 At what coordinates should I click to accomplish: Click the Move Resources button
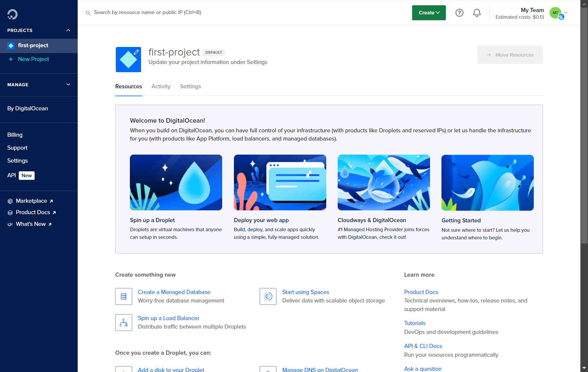tap(510, 55)
